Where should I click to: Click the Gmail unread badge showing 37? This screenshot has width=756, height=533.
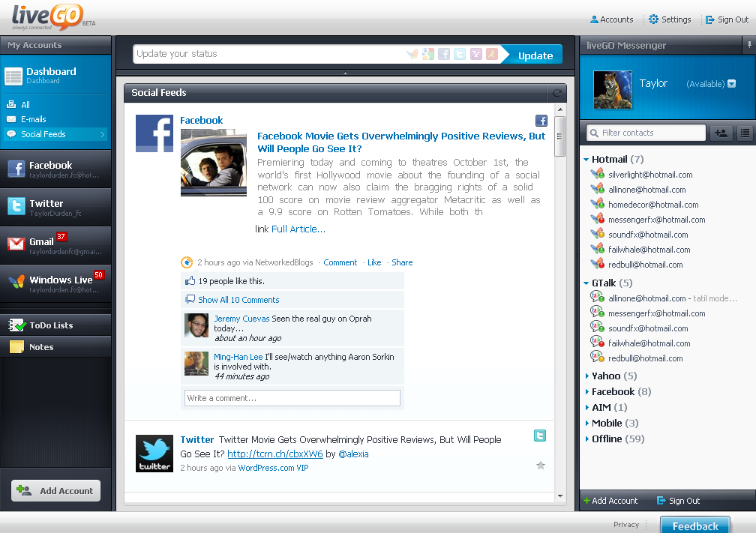click(x=61, y=237)
